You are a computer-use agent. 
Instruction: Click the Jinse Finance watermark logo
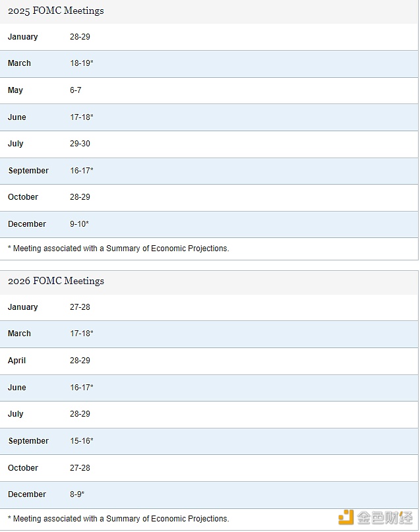click(x=376, y=517)
